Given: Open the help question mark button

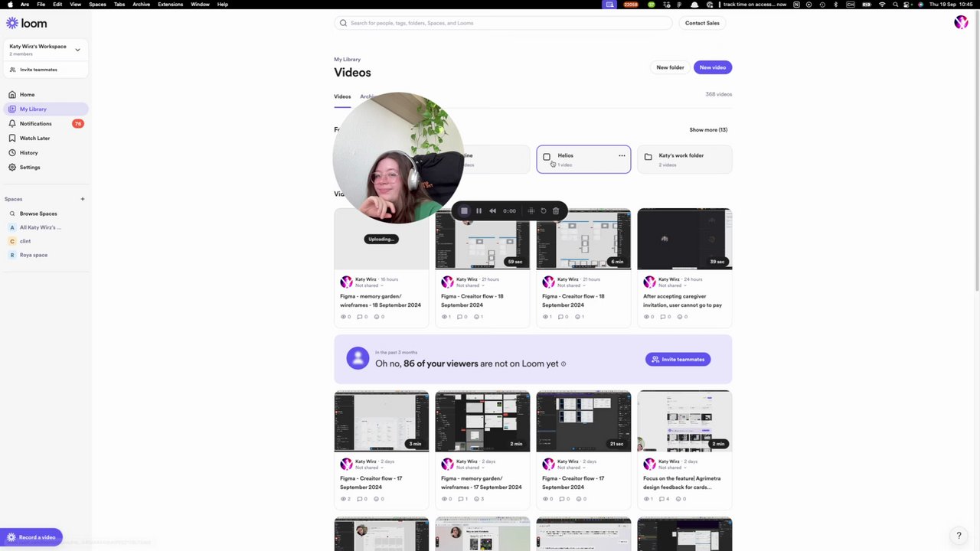Looking at the screenshot, I should point(959,536).
